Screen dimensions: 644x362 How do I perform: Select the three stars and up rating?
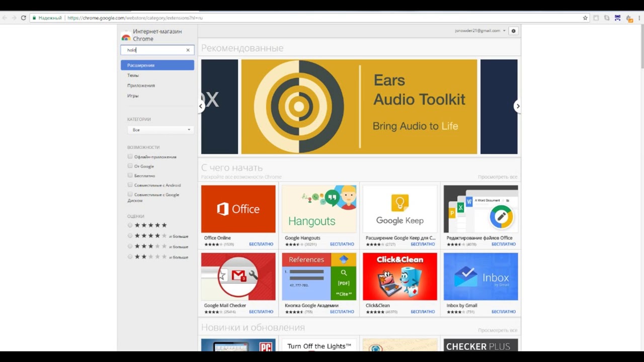[130, 246]
